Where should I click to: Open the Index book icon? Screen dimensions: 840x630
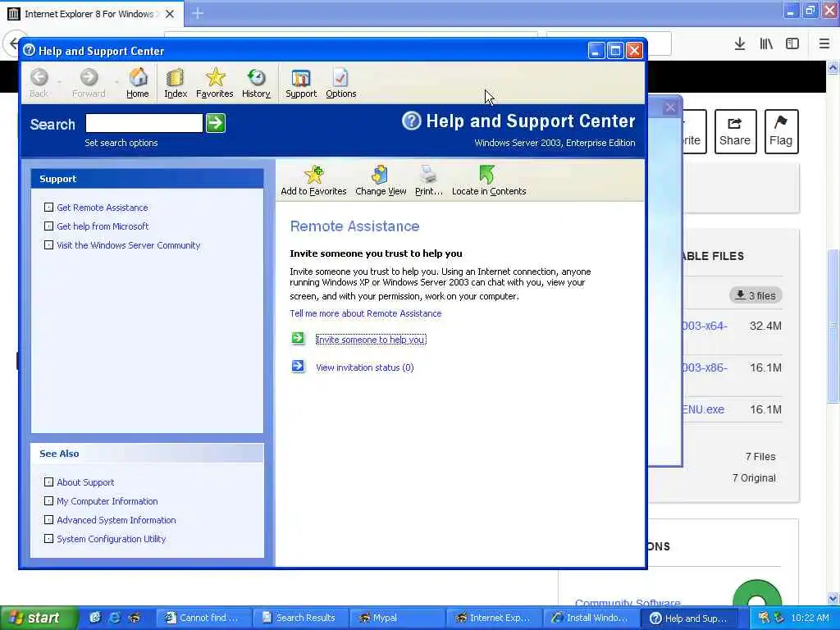pos(176,83)
